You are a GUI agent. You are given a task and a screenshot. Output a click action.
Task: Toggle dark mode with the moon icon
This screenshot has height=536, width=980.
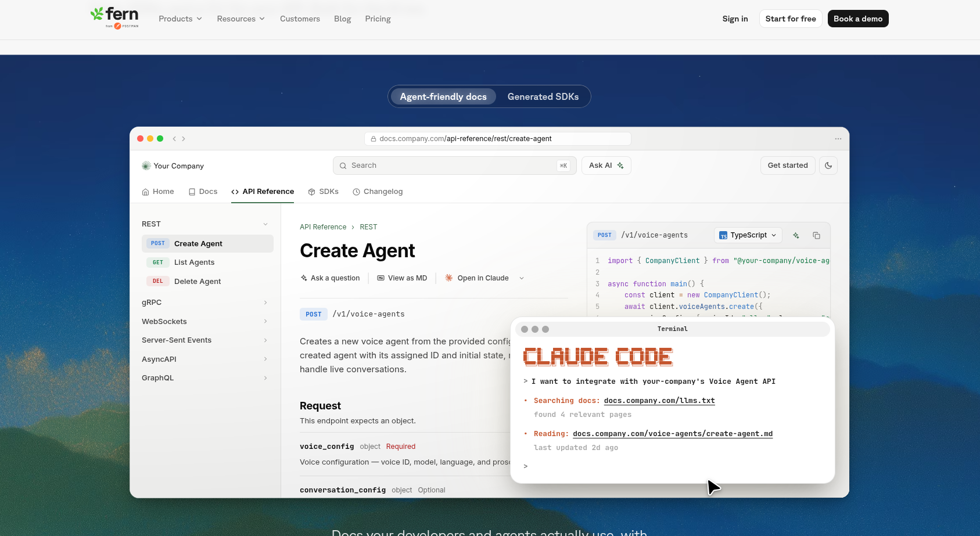tap(828, 166)
